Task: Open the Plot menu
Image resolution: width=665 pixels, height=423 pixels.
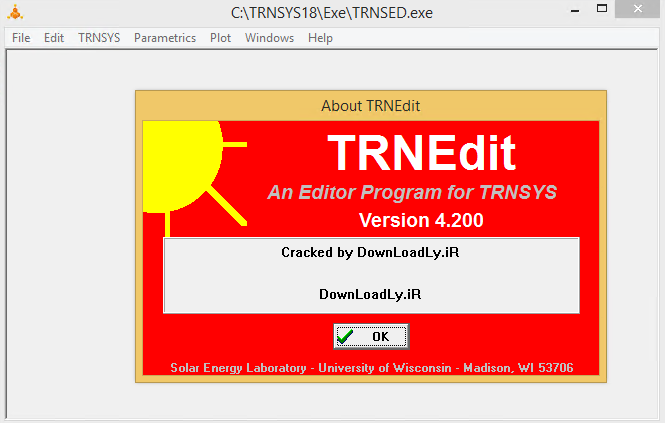Action: (x=221, y=38)
